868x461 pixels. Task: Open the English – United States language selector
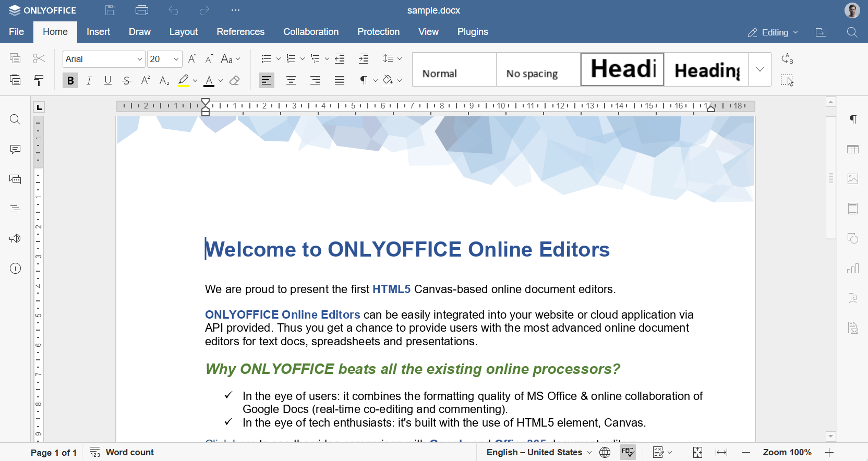coord(539,452)
